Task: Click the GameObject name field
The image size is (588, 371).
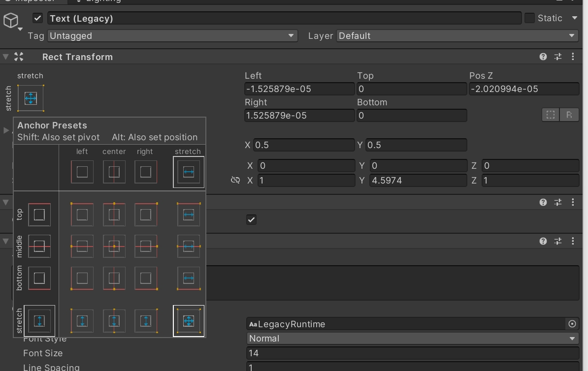Action: pyautogui.click(x=284, y=18)
